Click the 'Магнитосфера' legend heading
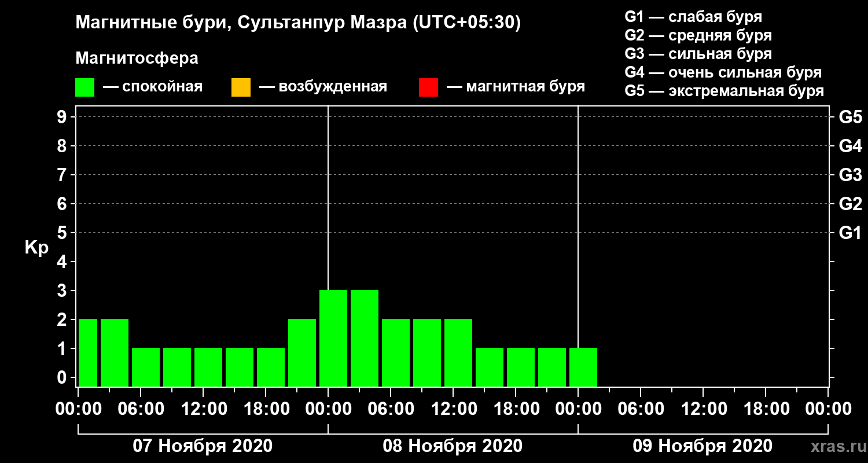 137,58
